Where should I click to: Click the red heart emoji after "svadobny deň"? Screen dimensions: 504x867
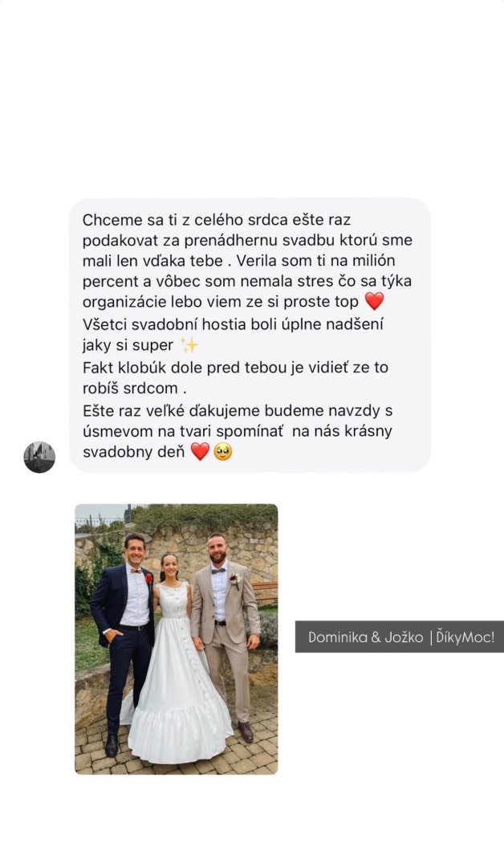[200, 451]
